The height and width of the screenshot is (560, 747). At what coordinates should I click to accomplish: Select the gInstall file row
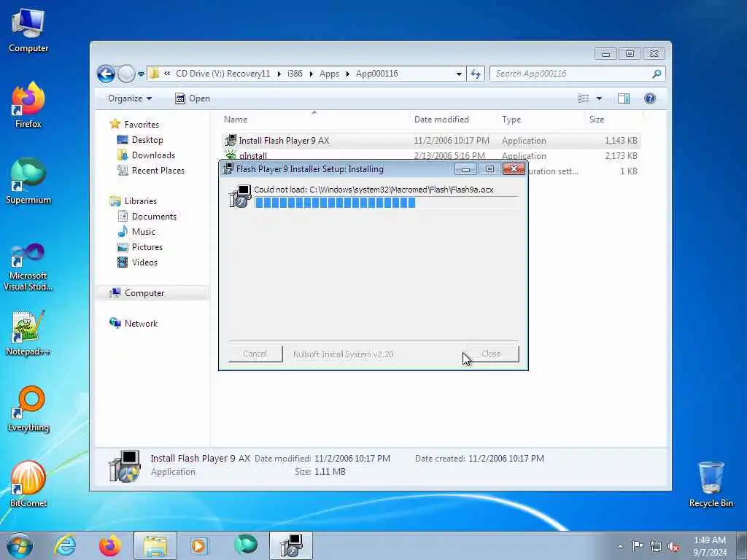coord(430,155)
